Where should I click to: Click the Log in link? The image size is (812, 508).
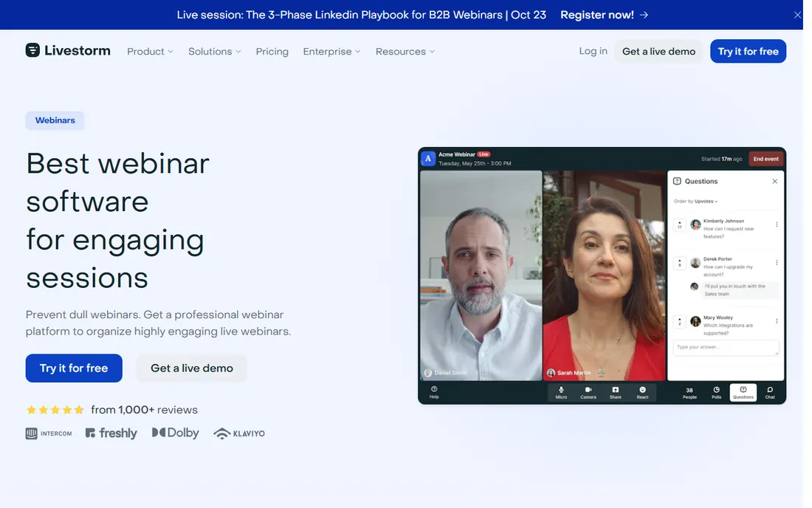point(593,51)
